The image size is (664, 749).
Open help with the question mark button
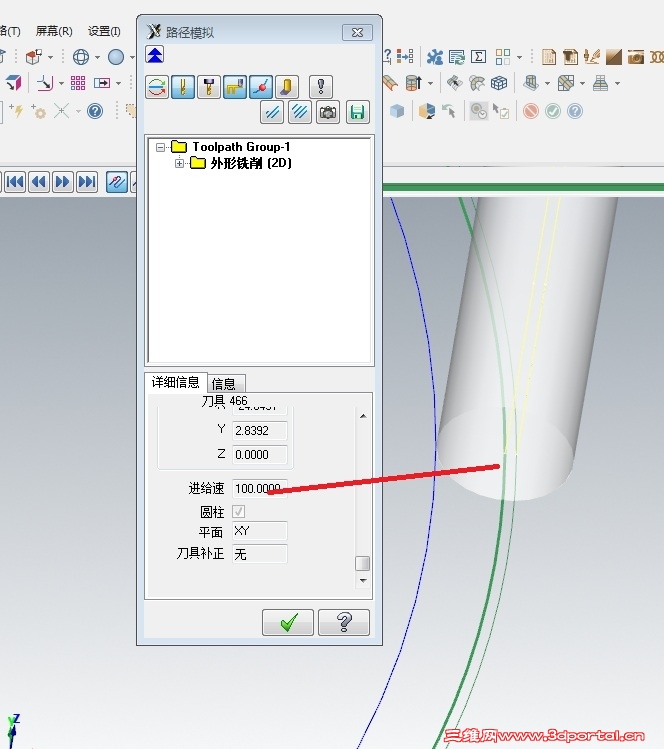click(344, 622)
